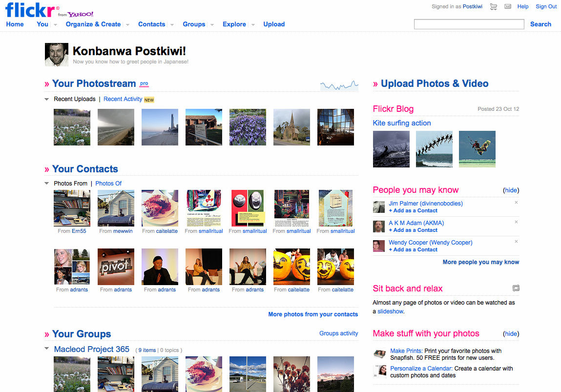Screen dimensions: 561x392
Task: Click the slideshow icon beside Sit back and relax
Action: pyautogui.click(x=516, y=288)
